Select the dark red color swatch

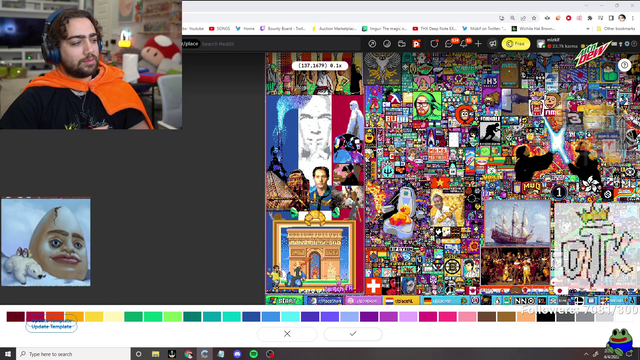pos(16,316)
